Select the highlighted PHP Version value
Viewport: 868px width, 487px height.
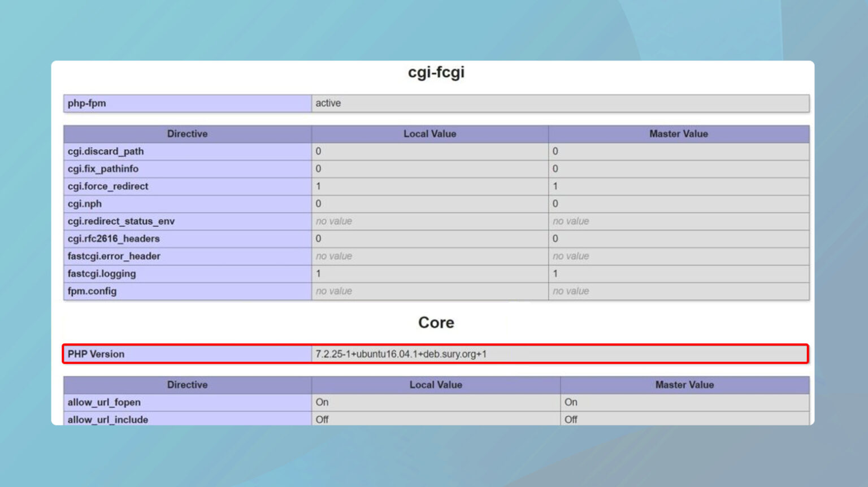(402, 354)
